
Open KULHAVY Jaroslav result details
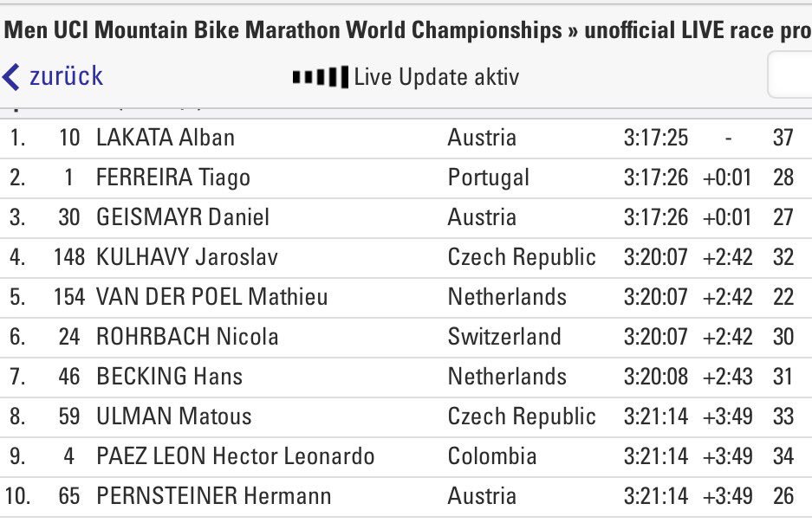tap(406, 258)
